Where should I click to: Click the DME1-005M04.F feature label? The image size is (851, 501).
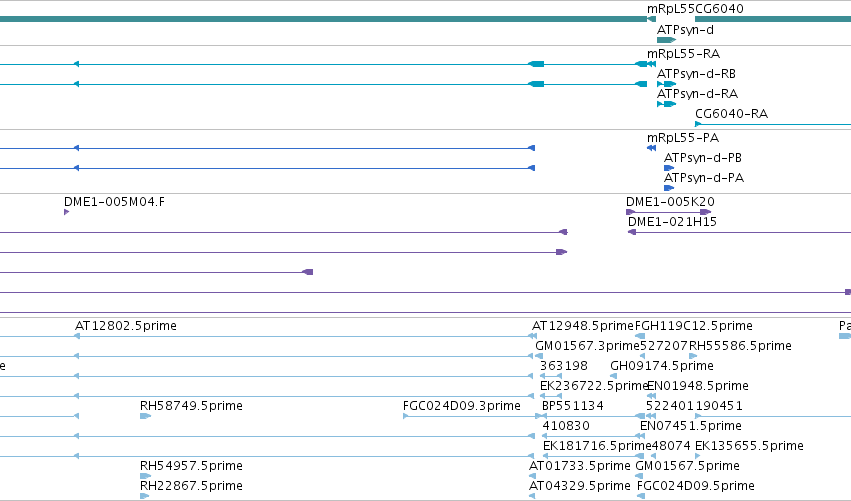tap(115, 202)
